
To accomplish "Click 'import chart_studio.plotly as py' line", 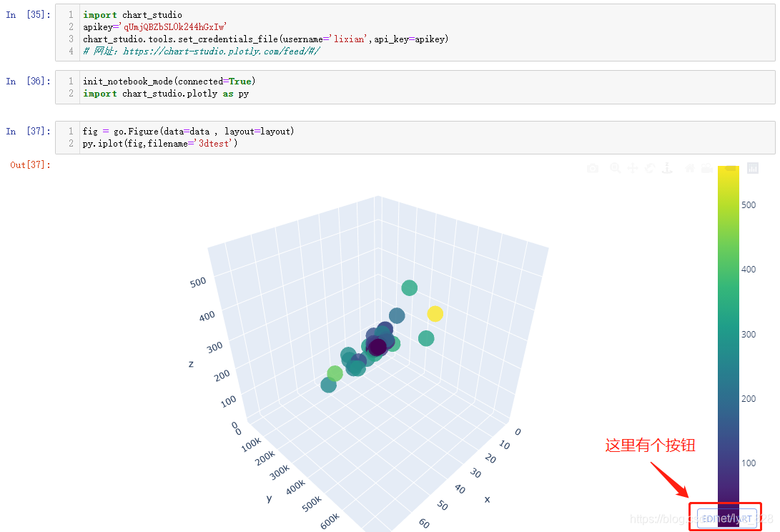I will pyautogui.click(x=166, y=94).
